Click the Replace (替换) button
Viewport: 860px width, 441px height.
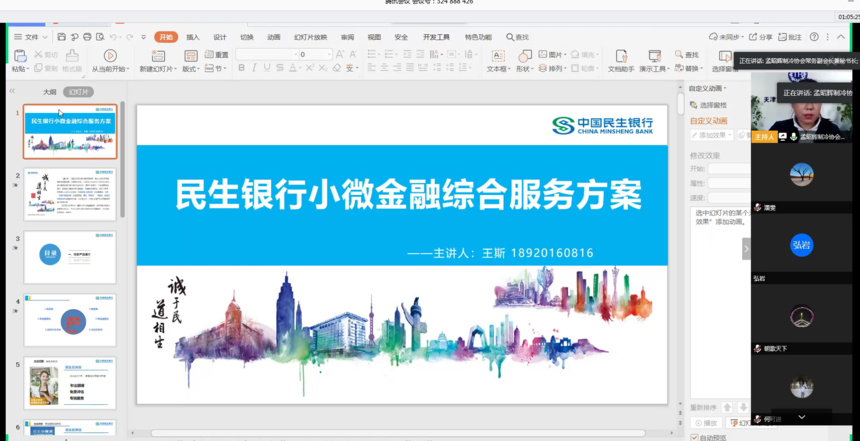point(688,69)
